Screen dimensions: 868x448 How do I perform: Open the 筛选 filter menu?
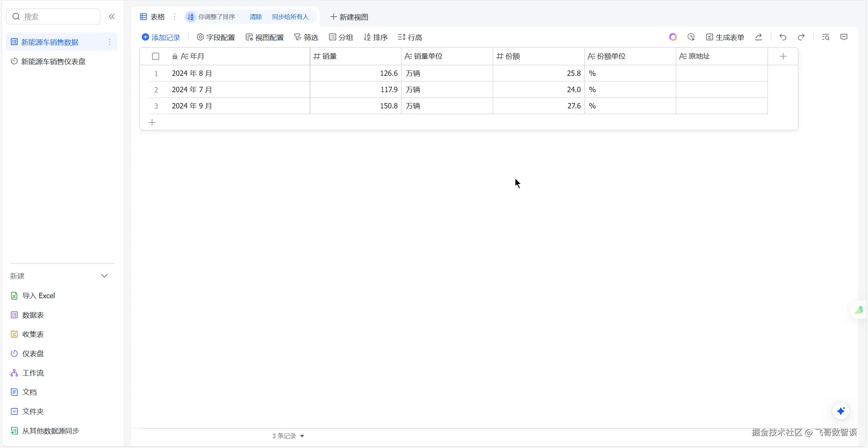pyautogui.click(x=306, y=37)
